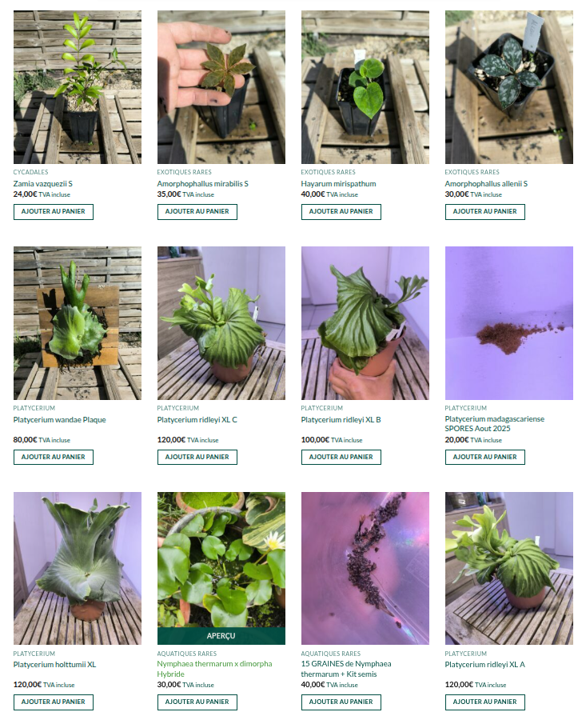Add Platycerium ridleyi XL A to cart
The width and height of the screenshot is (578, 728).
484,702
